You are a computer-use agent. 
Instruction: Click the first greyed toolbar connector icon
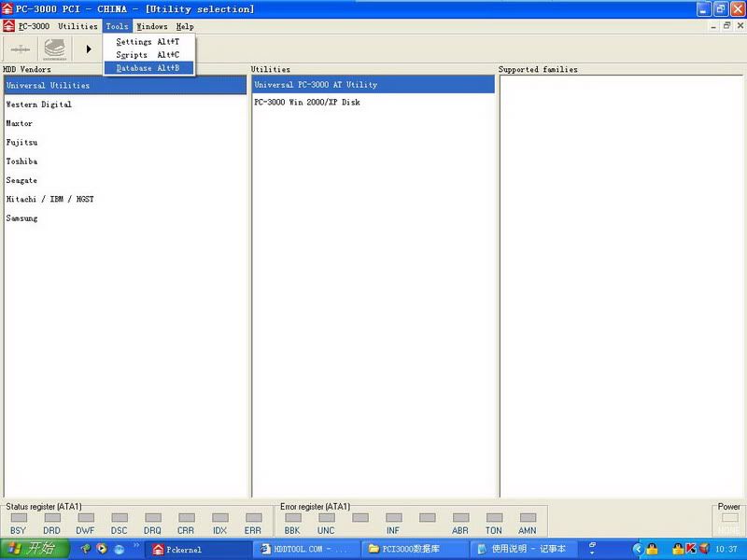coord(20,49)
